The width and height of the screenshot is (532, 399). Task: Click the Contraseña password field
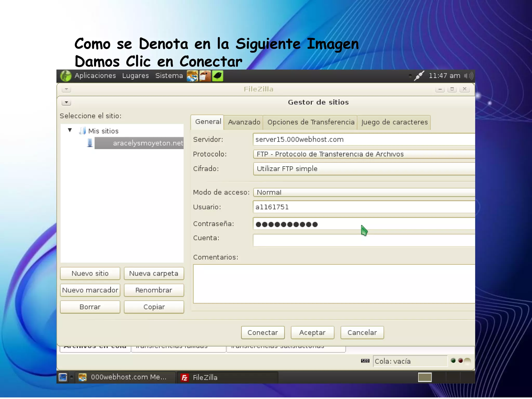[x=364, y=224]
